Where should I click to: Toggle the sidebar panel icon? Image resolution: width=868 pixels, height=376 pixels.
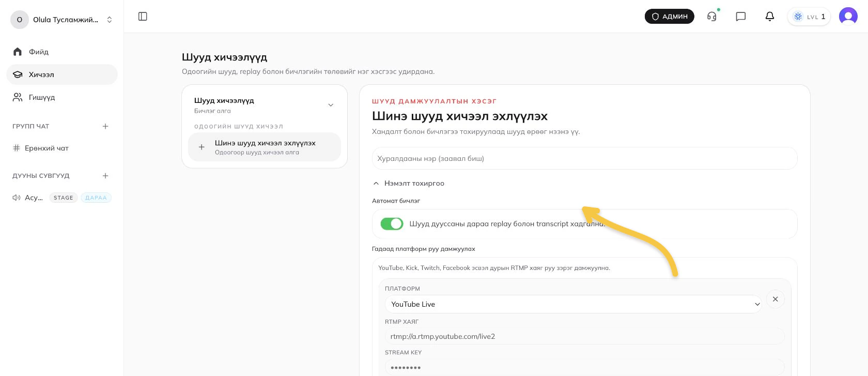(143, 17)
